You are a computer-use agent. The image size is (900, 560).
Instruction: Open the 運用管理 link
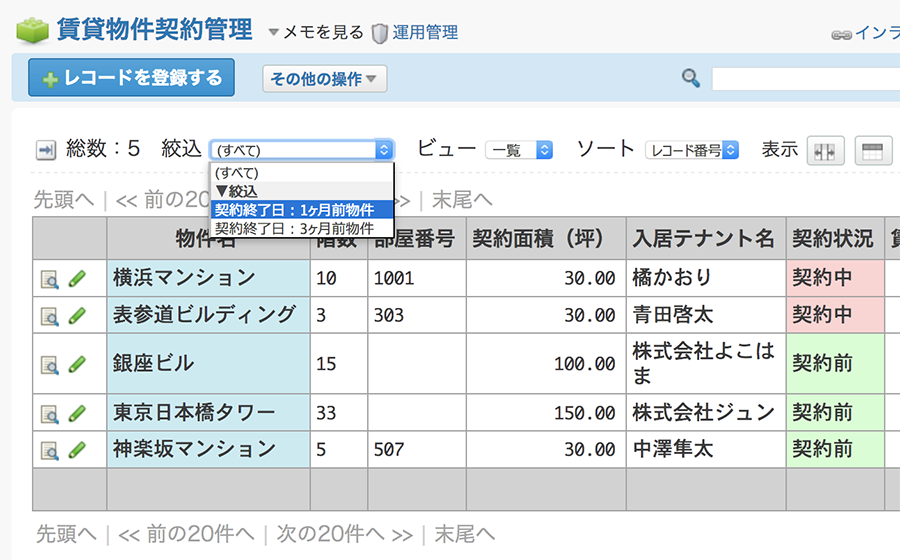click(424, 32)
